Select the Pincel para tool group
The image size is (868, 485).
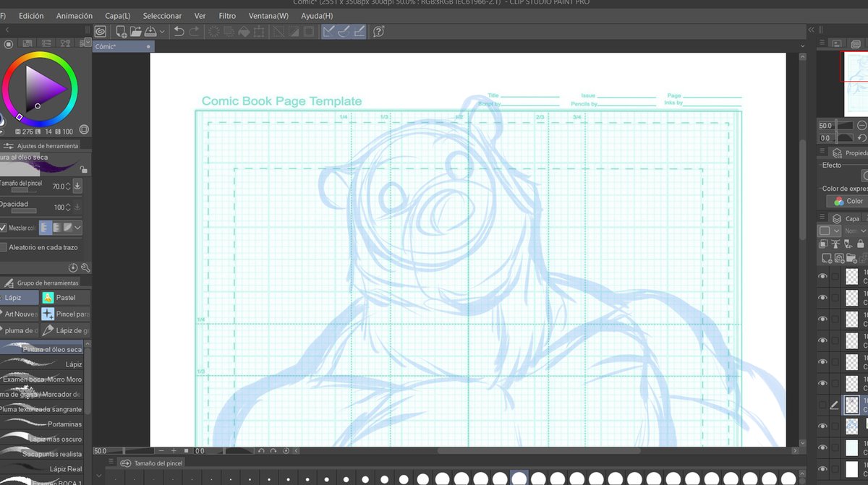pos(65,314)
